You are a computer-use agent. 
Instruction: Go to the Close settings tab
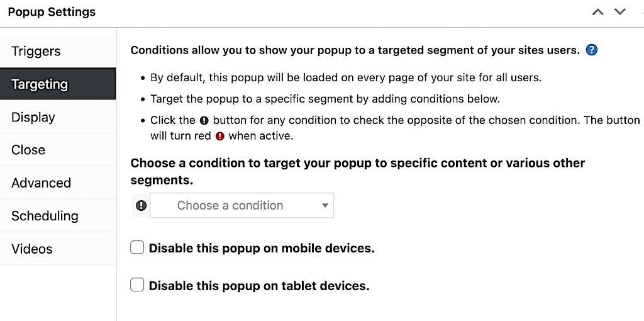[x=58, y=150]
